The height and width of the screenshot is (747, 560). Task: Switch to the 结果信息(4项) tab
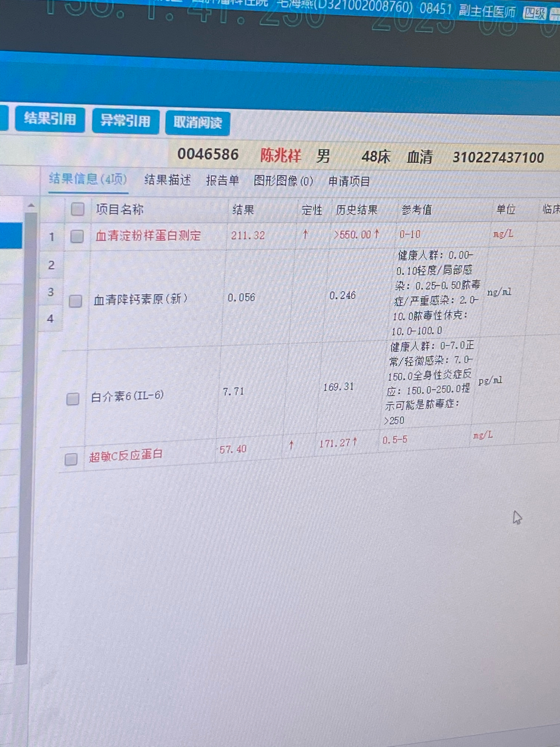(x=88, y=179)
